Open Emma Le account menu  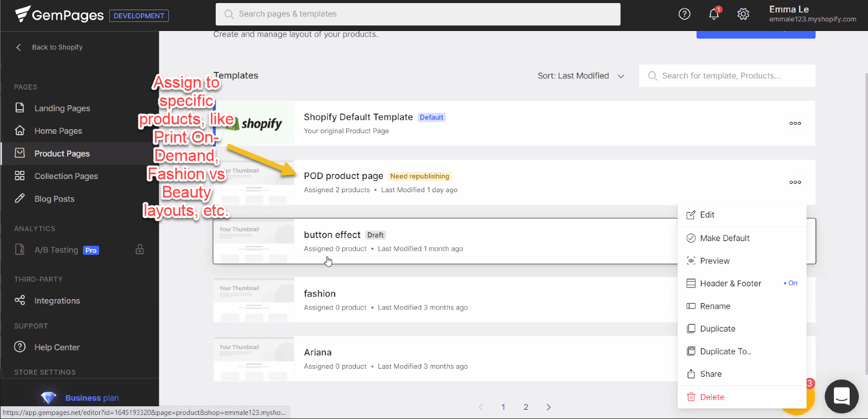pyautogui.click(x=813, y=14)
